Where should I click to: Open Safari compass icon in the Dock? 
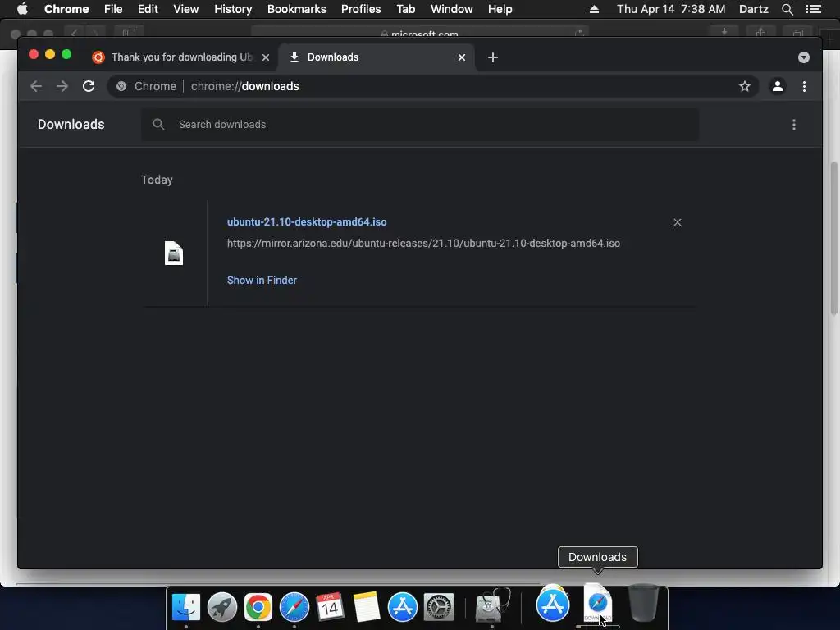(x=294, y=607)
